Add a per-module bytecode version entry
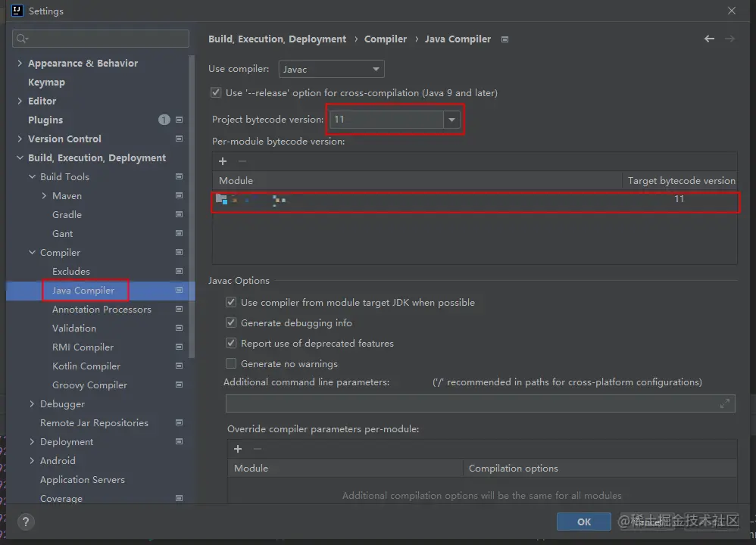Viewport: 756px width, 545px height. (x=223, y=161)
